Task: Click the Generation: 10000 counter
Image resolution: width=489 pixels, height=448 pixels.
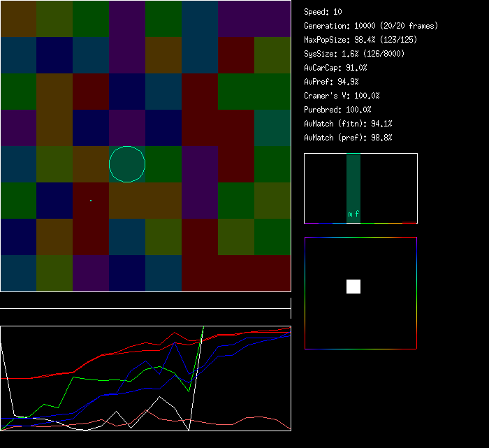Action: click(371, 26)
